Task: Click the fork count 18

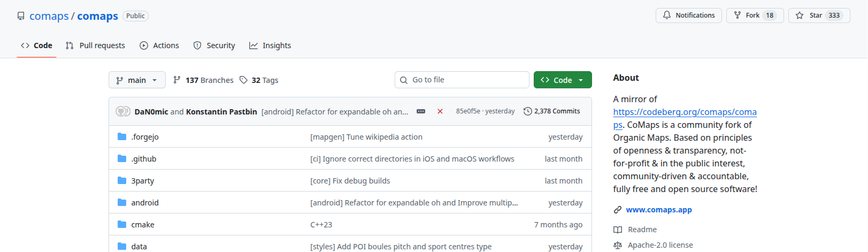Action: (770, 16)
